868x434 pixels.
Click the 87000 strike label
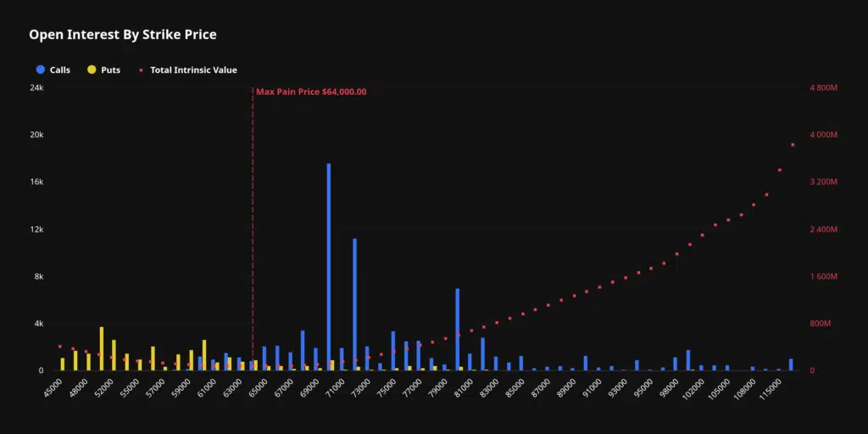(542, 387)
